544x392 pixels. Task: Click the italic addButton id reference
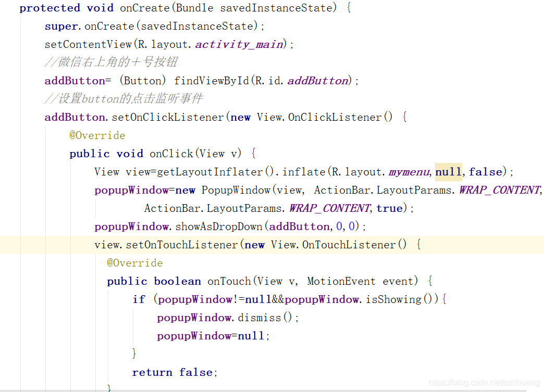318,81
